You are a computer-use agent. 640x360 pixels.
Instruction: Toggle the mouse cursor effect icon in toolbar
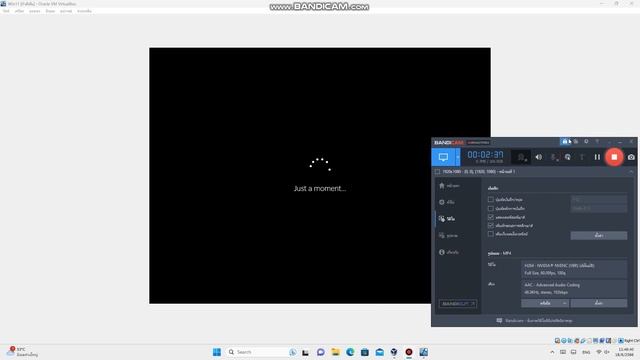(x=568, y=157)
